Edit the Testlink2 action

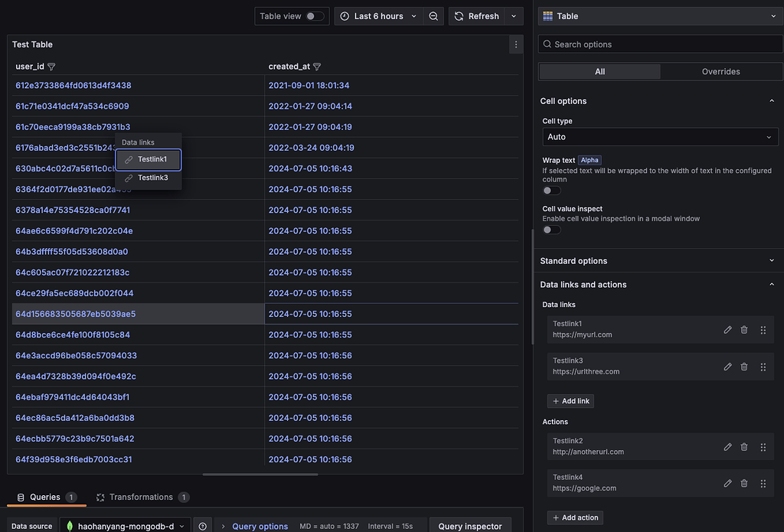tap(727, 447)
